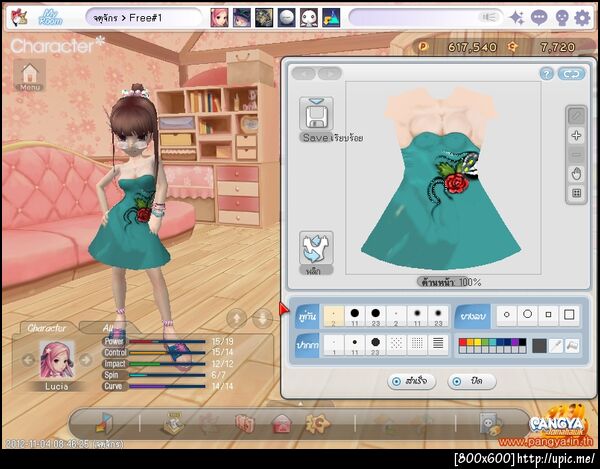The width and height of the screenshot is (600, 469).
Task: Select the paint bucket fill tool
Action: tap(572, 346)
